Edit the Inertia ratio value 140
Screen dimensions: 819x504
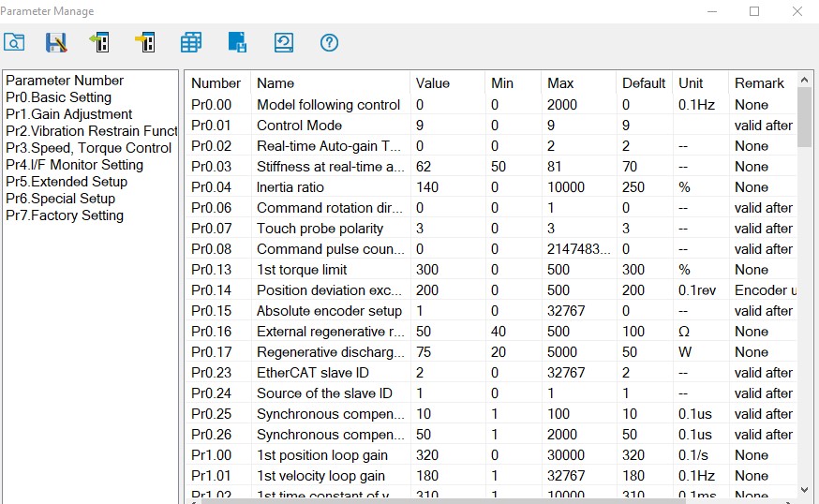pyautogui.click(x=447, y=187)
